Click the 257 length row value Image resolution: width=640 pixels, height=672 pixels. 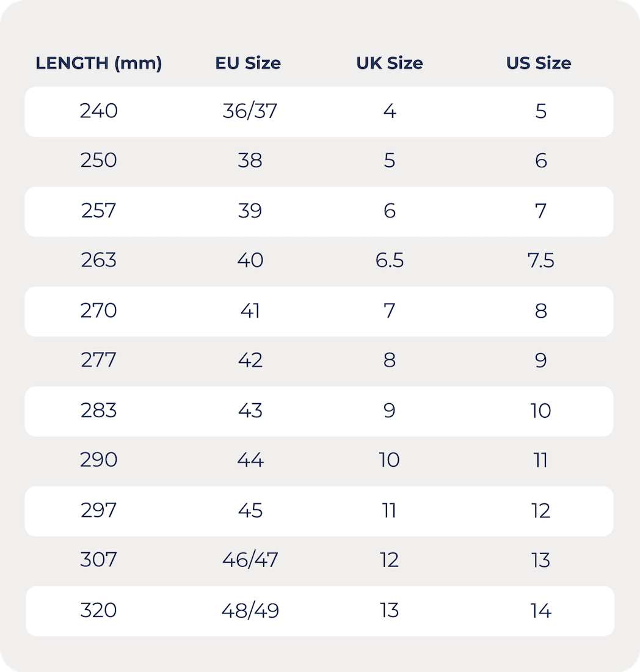98,211
